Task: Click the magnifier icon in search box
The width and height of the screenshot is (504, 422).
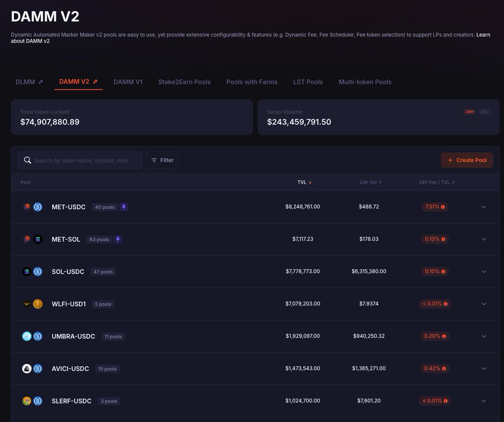Action: 28,160
